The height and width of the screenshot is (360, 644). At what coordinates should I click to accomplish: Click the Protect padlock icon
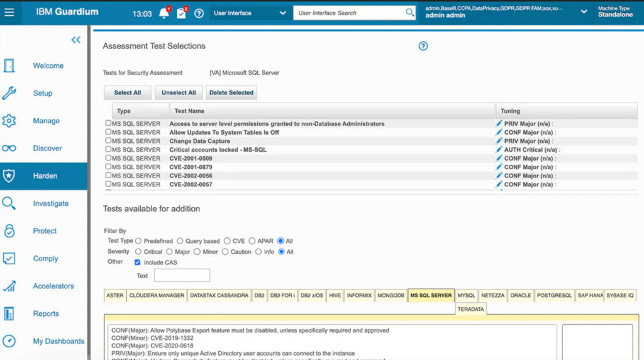[x=9, y=231]
